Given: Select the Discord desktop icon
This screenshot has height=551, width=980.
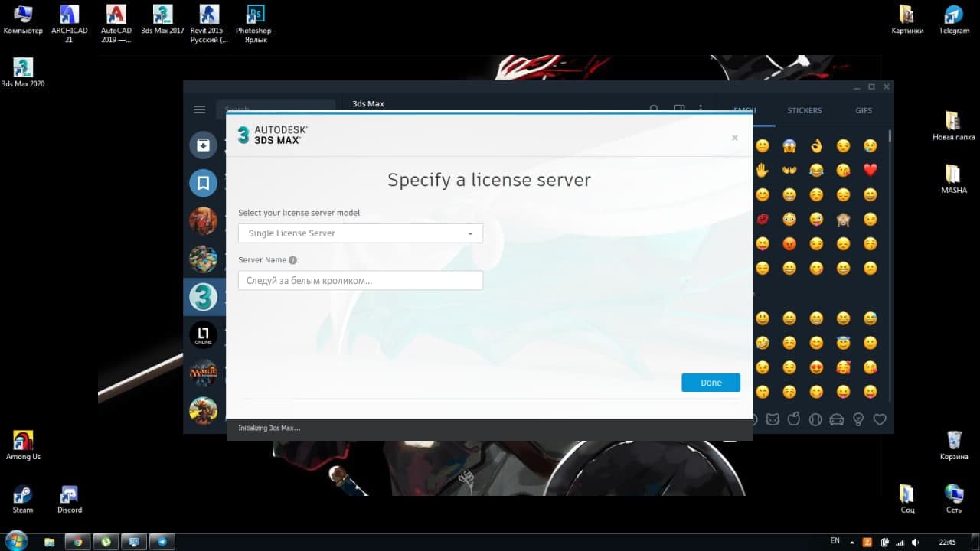Looking at the screenshot, I should pos(70,499).
